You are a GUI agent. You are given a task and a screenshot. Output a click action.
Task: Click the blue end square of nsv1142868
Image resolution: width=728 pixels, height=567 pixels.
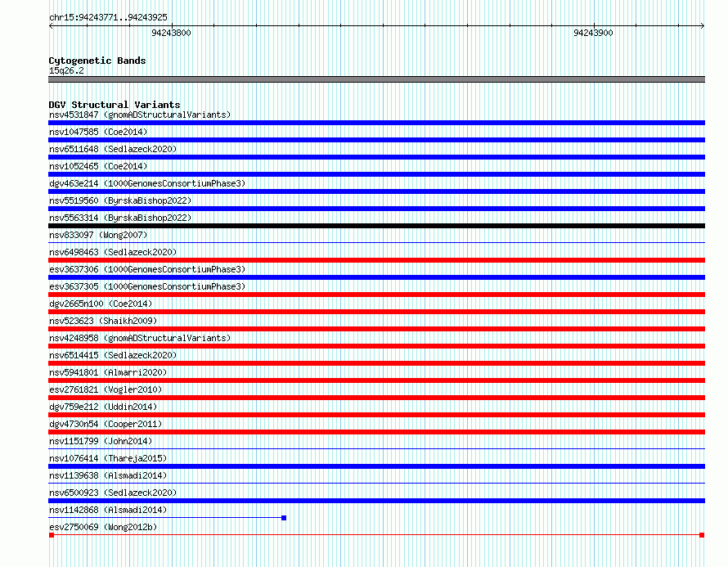pyautogui.click(x=284, y=518)
